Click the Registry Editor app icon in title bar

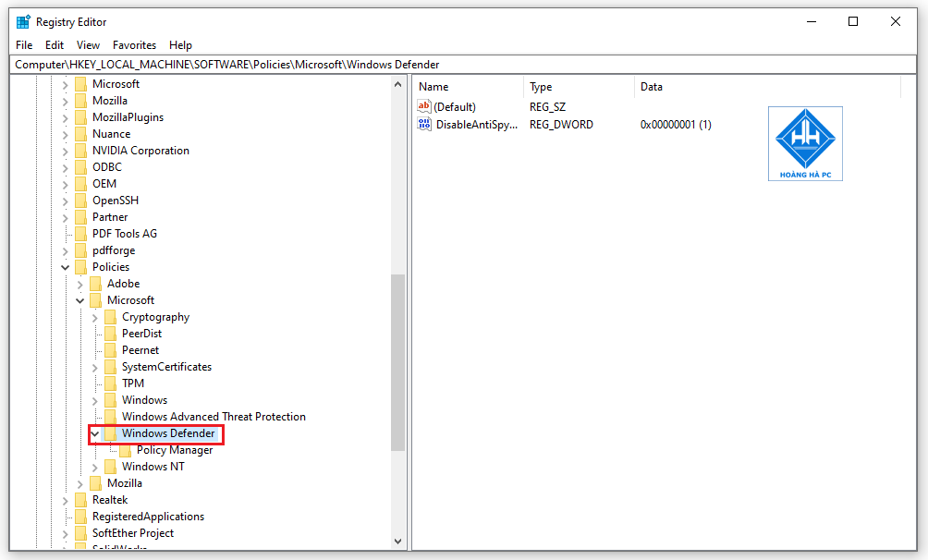click(x=23, y=22)
